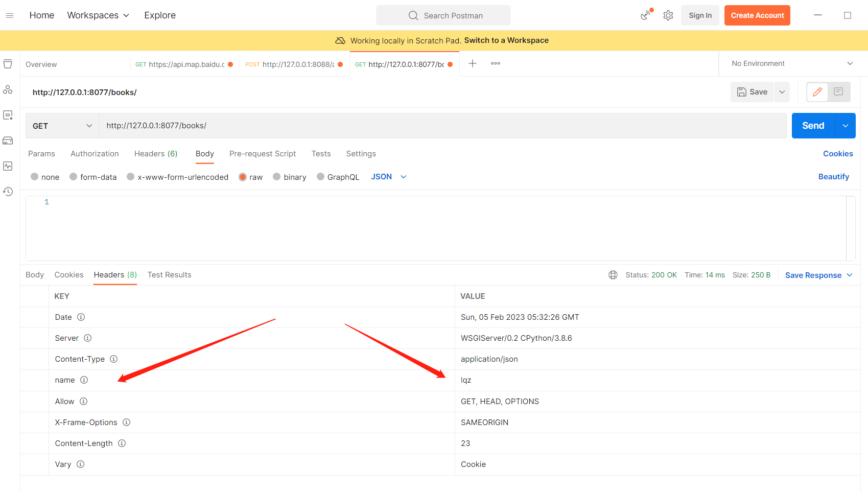Viewport: 868px width, 493px height.
Task: Open Explore in top navigation
Action: (160, 15)
